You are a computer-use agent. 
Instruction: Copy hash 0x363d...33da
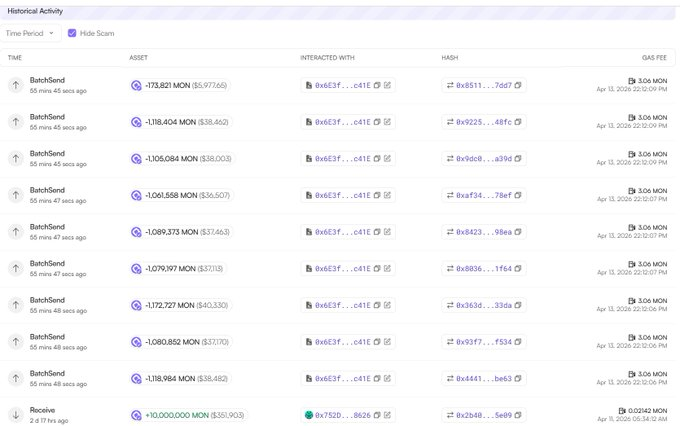[x=518, y=305]
